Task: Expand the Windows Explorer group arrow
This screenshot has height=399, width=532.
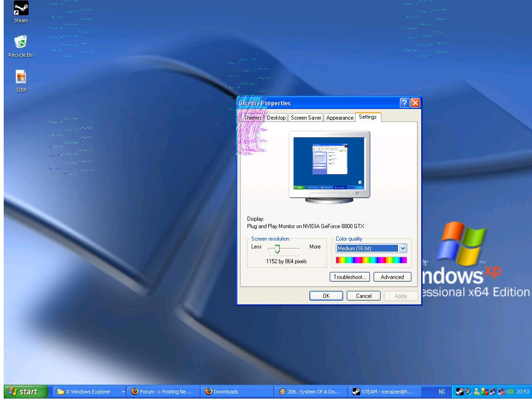Action: click(x=123, y=392)
